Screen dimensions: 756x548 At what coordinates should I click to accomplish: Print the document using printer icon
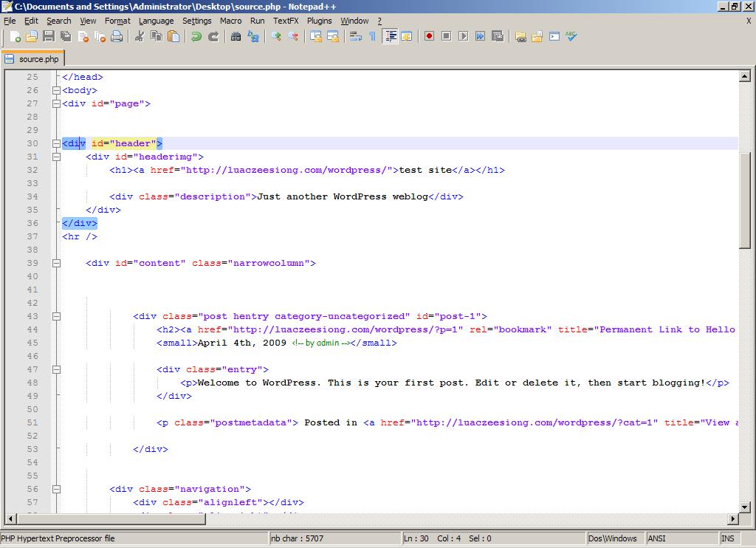[x=115, y=36]
